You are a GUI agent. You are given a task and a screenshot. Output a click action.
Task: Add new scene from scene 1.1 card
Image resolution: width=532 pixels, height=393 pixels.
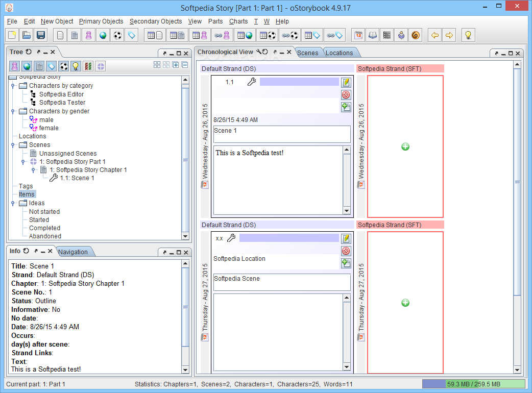coord(346,107)
